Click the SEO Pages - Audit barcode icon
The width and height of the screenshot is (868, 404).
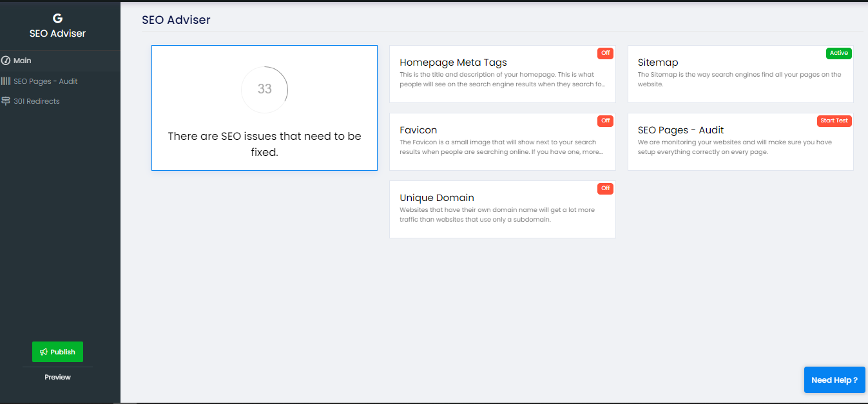click(6, 81)
